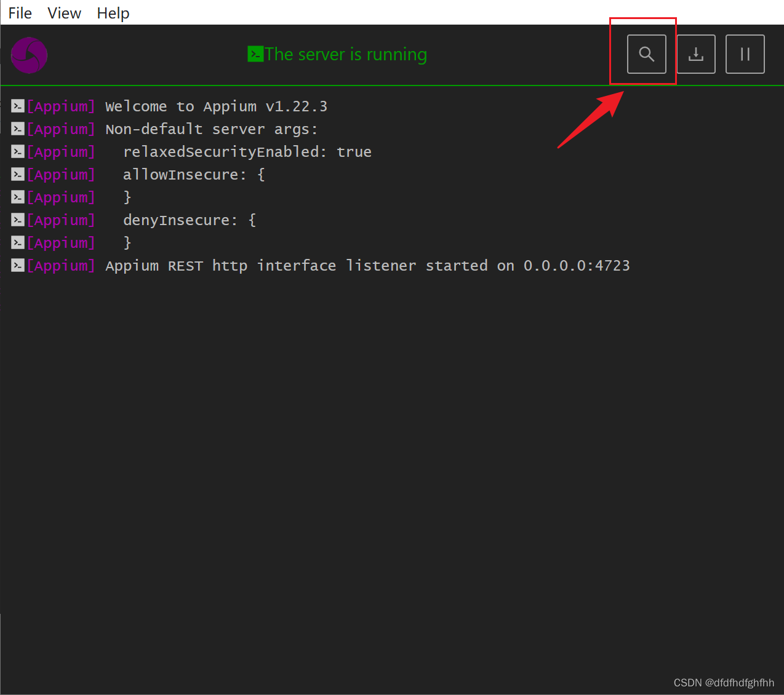Select the terminal icon on the 'relaxedSecurityEnabled' line
The image size is (784, 695).
pos(17,151)
